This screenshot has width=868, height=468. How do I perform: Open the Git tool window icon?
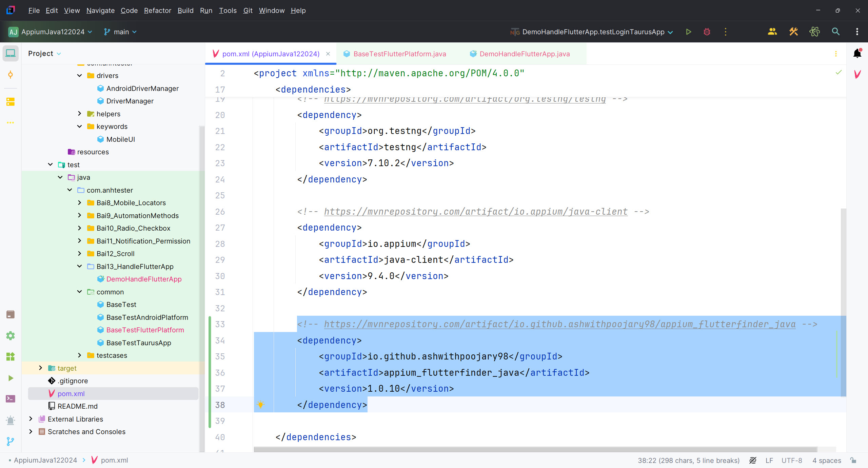[x=11, y=441]
